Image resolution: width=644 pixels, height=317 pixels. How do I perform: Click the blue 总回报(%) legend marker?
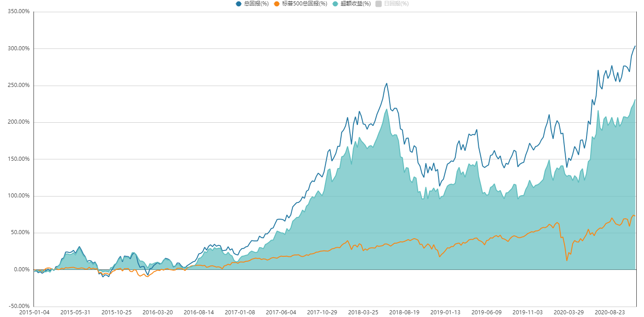click(239, 4)
